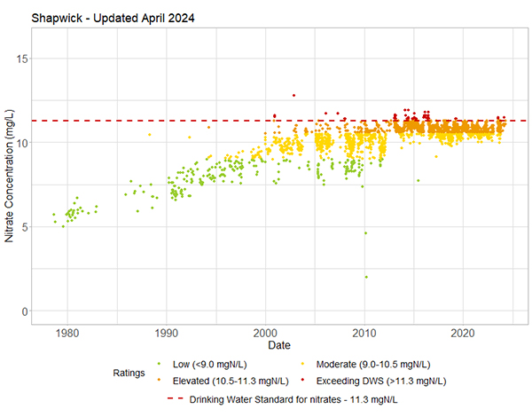Click the 2010 tick label on x-axis
The height and width of the screenshot is (417, 532).
pos(364,333)
